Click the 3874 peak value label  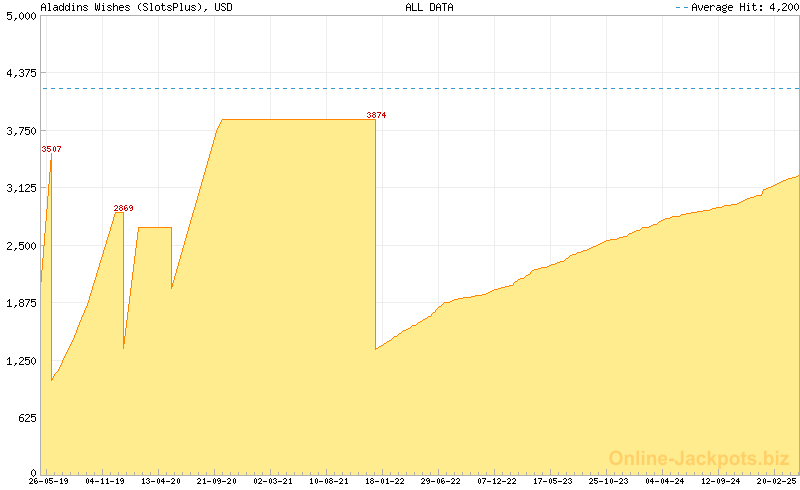point(376,116)
